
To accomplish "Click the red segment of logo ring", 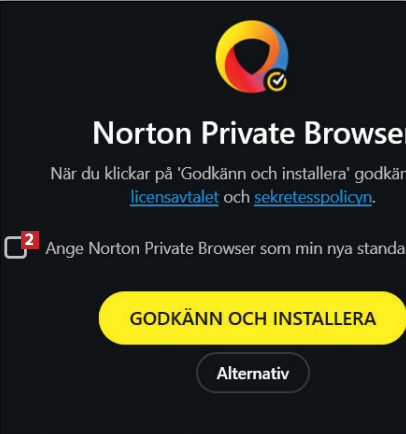I will click(237, 76).
